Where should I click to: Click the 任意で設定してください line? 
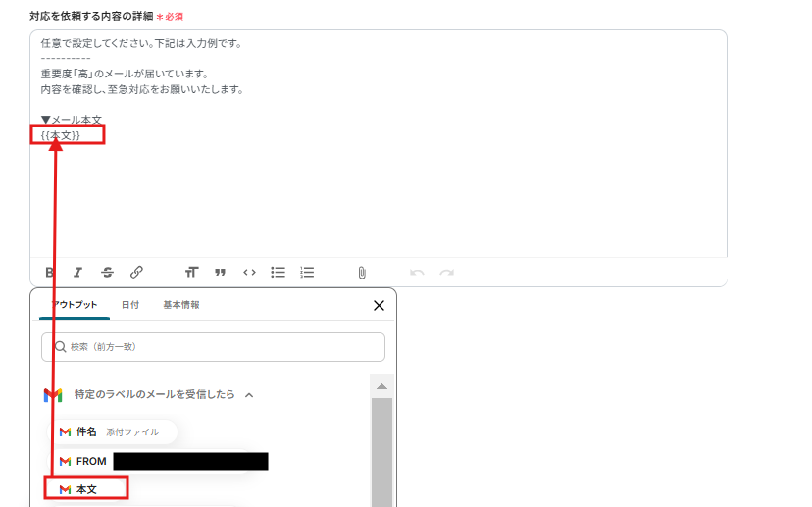tap(142, 43)
